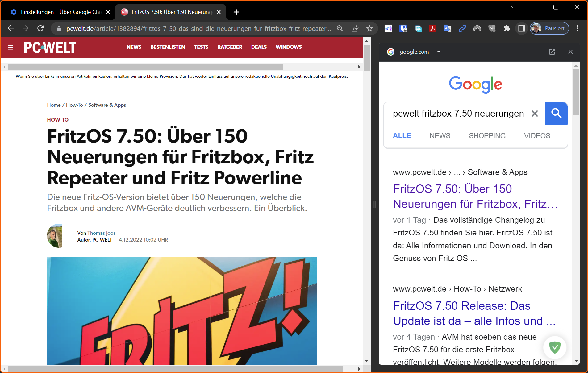Open the RATGEBER menu item
The height and width of the screenshot is (373, 588).
(x=230, y=47)
